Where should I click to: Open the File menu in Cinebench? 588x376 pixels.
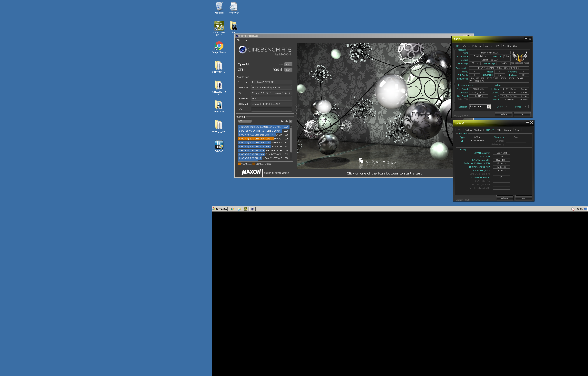coord(238,40)
